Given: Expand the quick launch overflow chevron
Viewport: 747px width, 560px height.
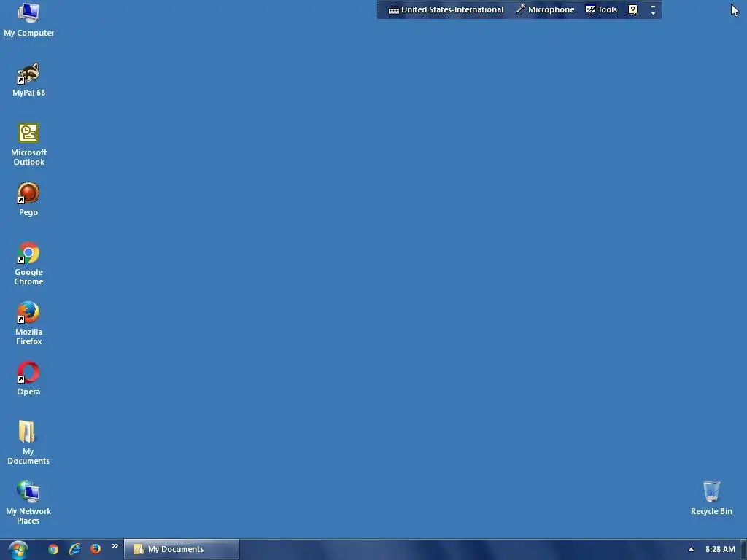Looking at the screenshot, I should (115, 545).
